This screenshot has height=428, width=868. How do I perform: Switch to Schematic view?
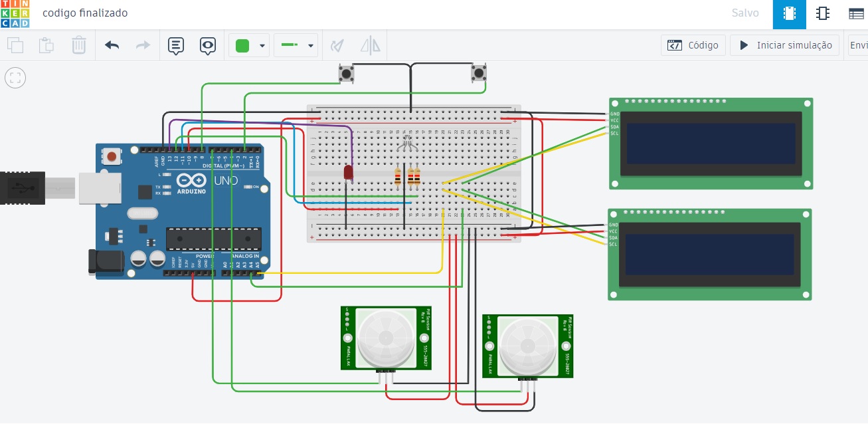pos(824,14)
